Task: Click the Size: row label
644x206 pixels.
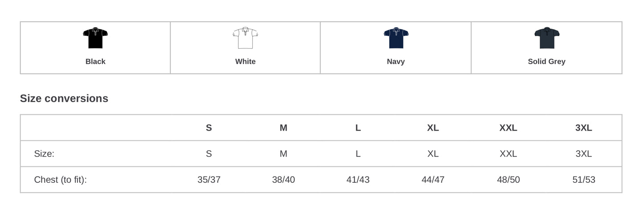Action: point(44,154)
